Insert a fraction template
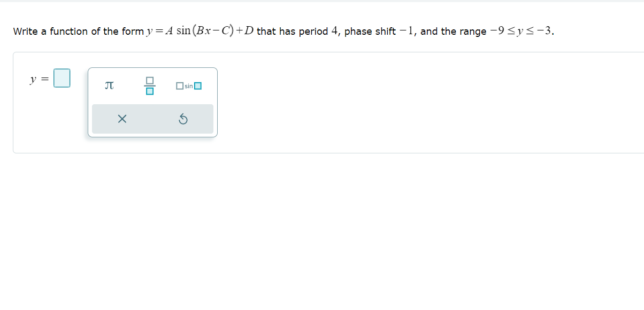Viewport: 644px width, 310px height. pos(149,87)
